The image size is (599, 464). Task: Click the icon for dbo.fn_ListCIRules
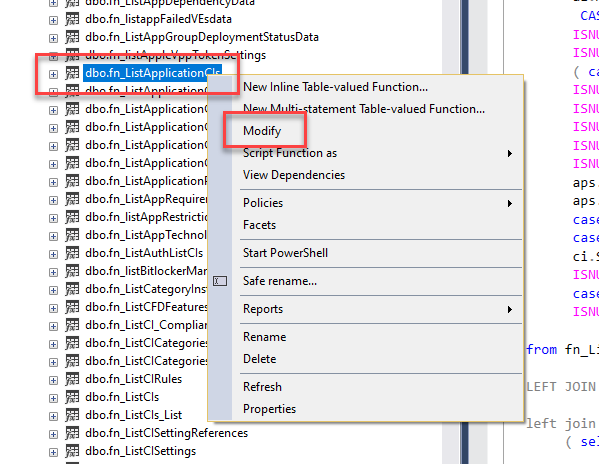coord(72,379)
